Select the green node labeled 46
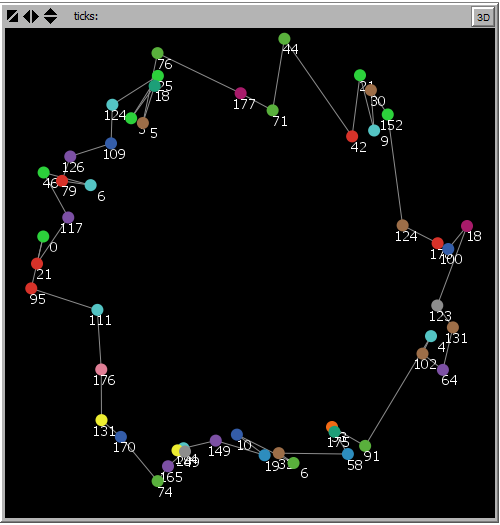The height and width of the screenshot is (525, 500). click(x=44, y=172)
